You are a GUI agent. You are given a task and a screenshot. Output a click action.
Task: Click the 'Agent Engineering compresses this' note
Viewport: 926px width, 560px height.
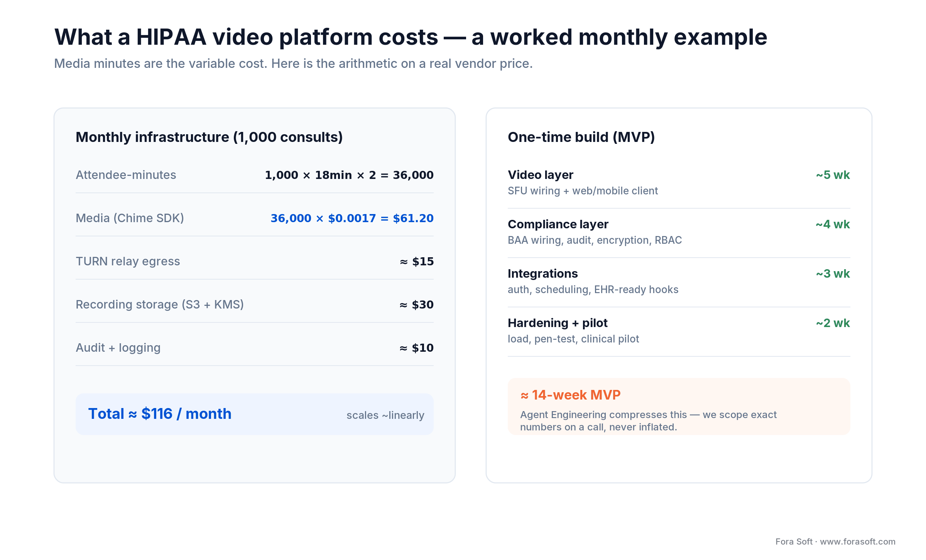[x=648, y=421]
